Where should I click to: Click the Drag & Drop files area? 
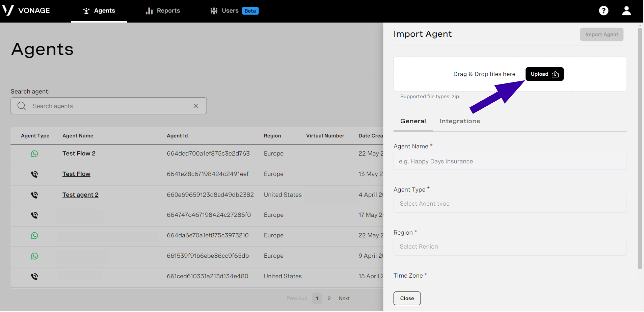pyautogui.click(x=510, y=74)
